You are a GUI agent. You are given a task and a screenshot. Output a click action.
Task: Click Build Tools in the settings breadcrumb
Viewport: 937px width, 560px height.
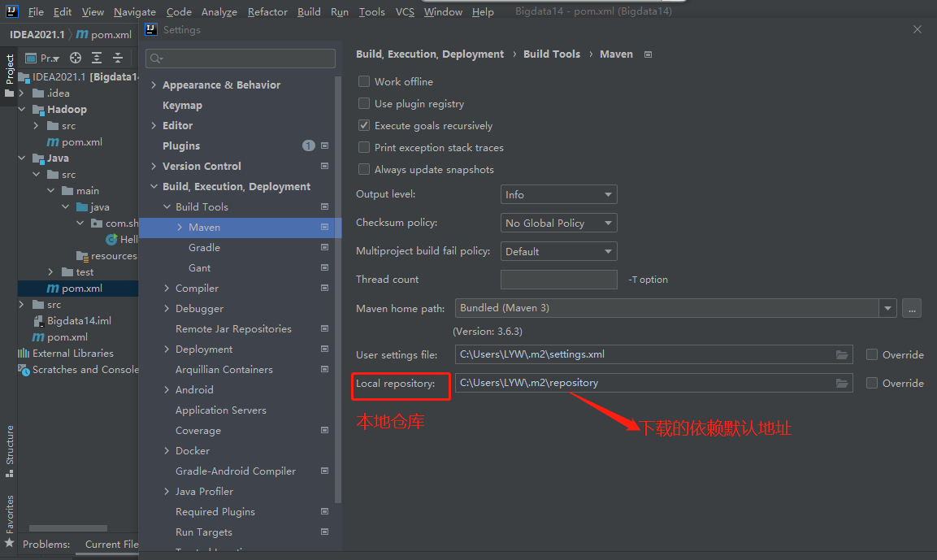(x=552, y=54)
